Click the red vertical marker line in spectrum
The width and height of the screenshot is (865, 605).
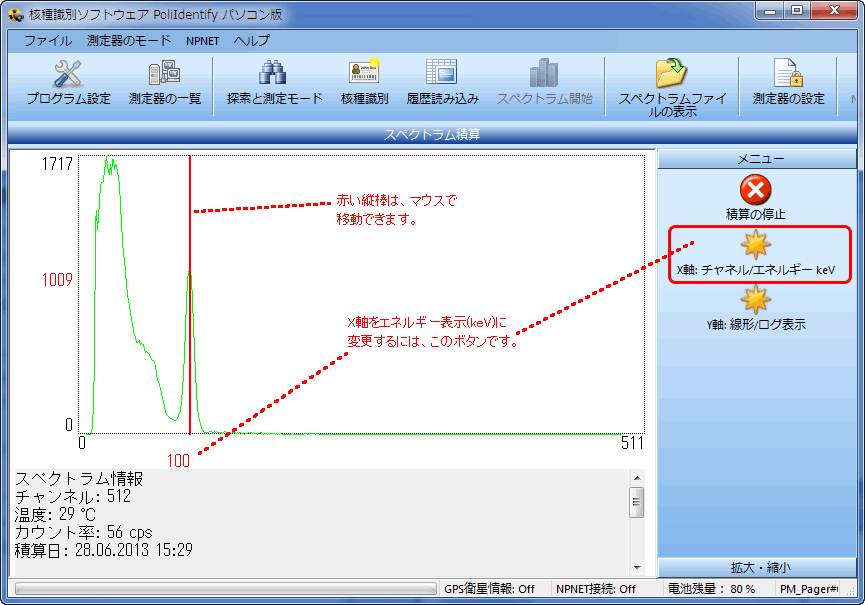(190, 295)
